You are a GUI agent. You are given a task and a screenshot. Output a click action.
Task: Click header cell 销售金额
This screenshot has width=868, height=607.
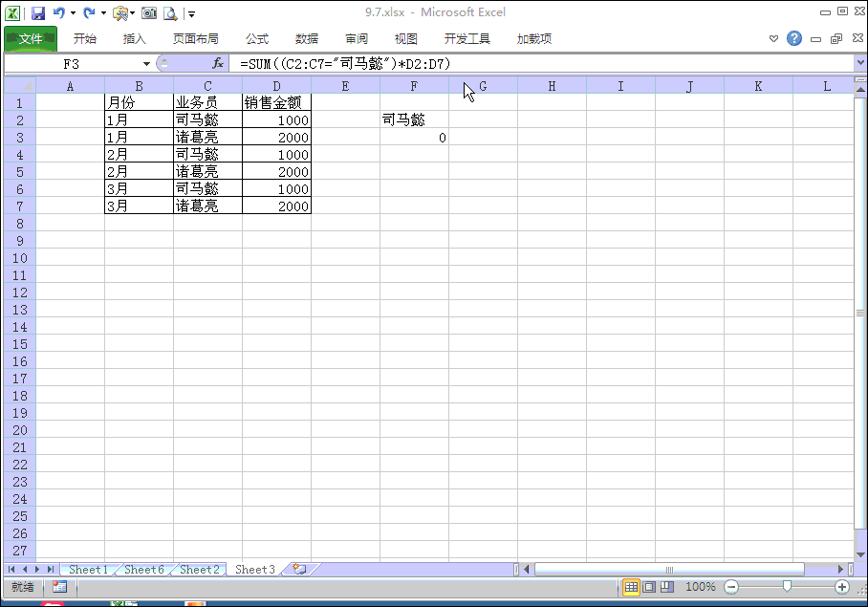pyautogui.click(x=276, y=103)
